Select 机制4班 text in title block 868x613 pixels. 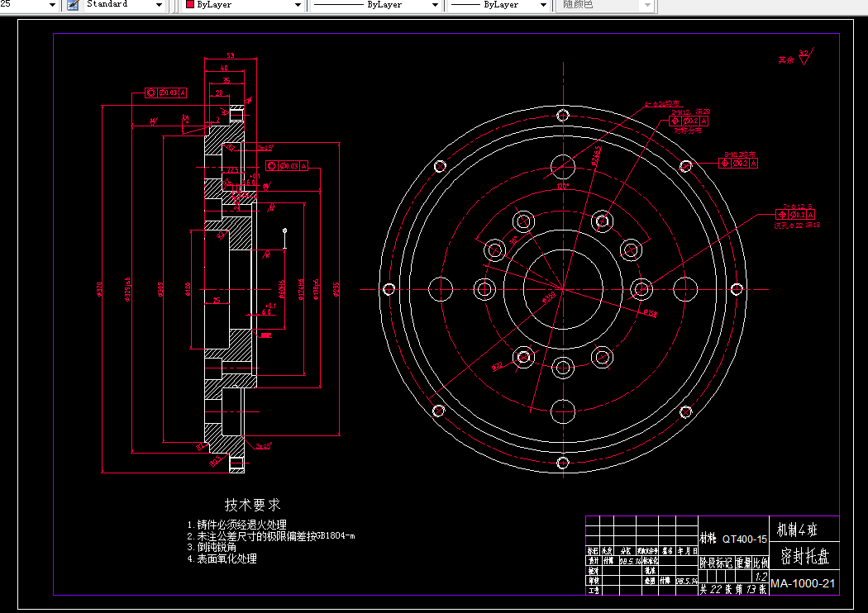click(x=797, y=530)
